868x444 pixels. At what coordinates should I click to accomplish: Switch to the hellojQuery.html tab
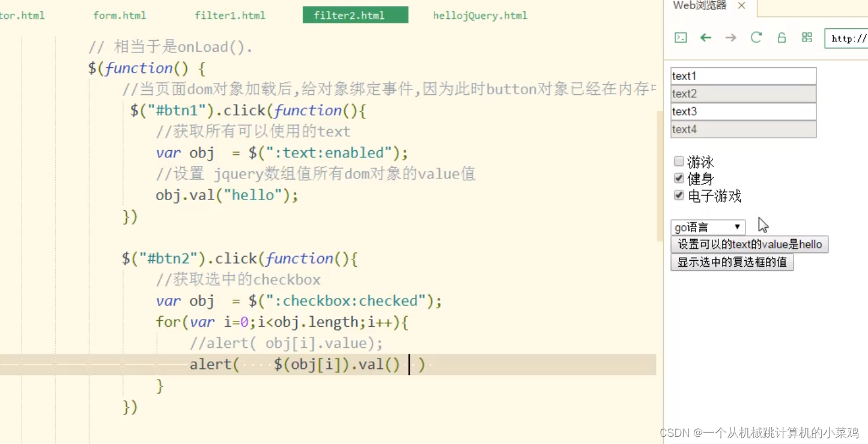(x=479, y=16)
